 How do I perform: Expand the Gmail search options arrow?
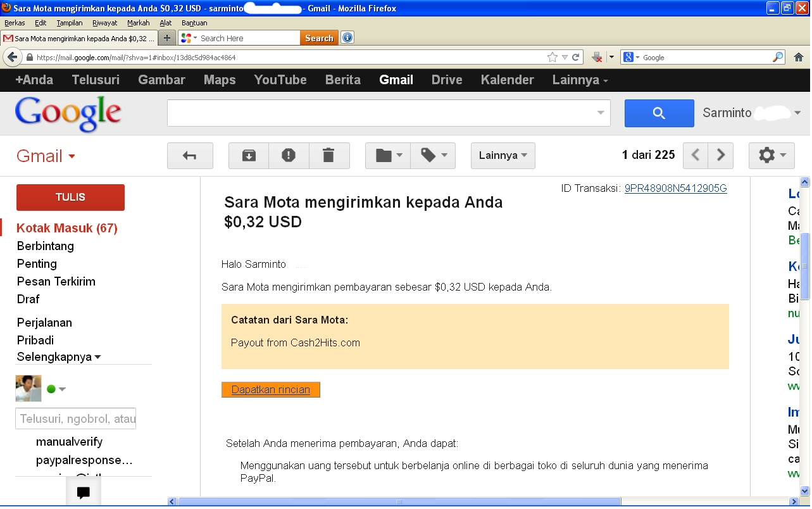[601, 113]
